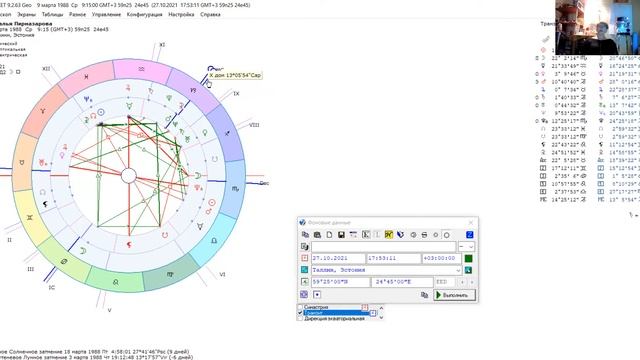Screen dimensions: 640x360
Task: Open the Настройка menu
Action: tap(181, 14)
